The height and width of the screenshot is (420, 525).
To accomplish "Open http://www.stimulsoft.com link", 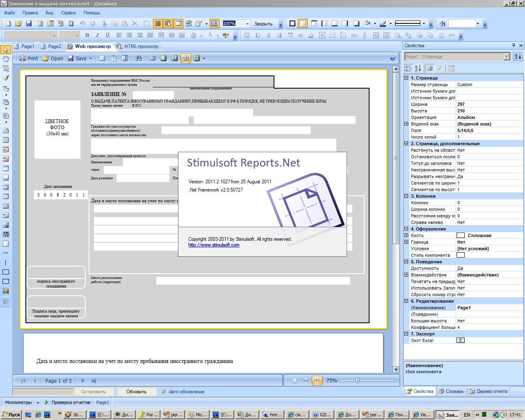I will tap(214, 245).
